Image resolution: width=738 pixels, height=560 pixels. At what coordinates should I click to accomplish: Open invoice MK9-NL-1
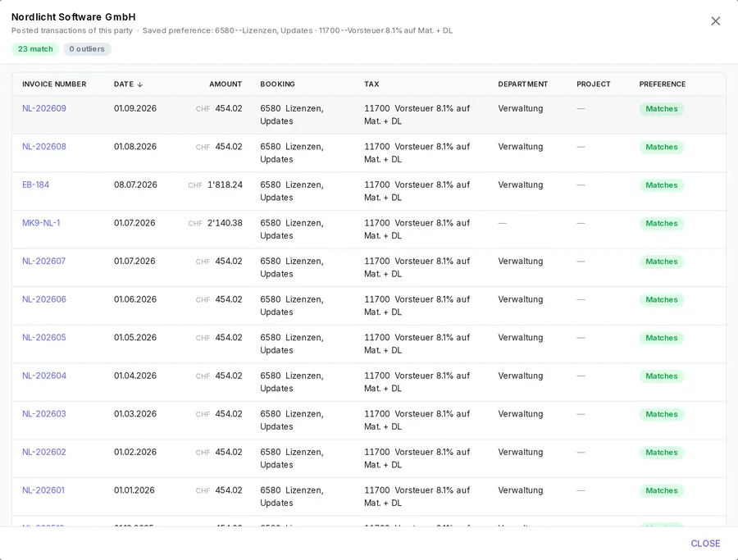pyautogui.click(x=42, y=222)
